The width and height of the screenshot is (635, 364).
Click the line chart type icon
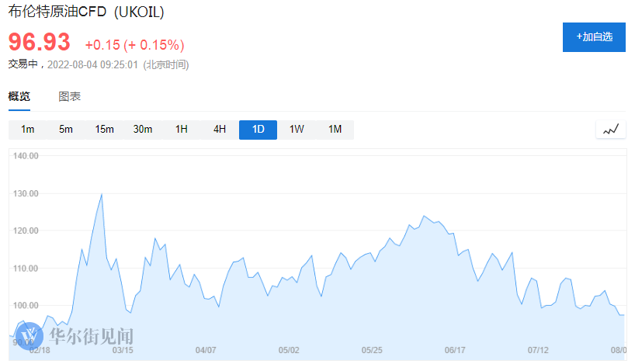611,130
